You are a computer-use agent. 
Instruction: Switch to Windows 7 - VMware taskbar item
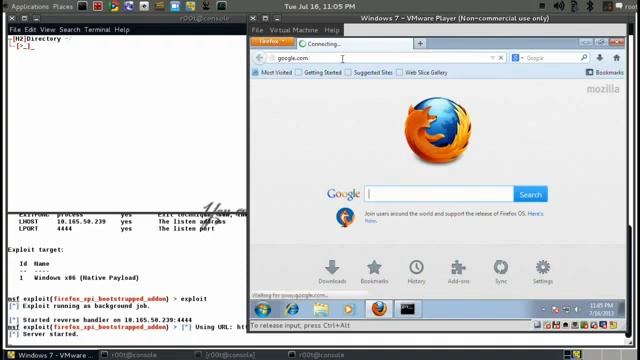51,355
